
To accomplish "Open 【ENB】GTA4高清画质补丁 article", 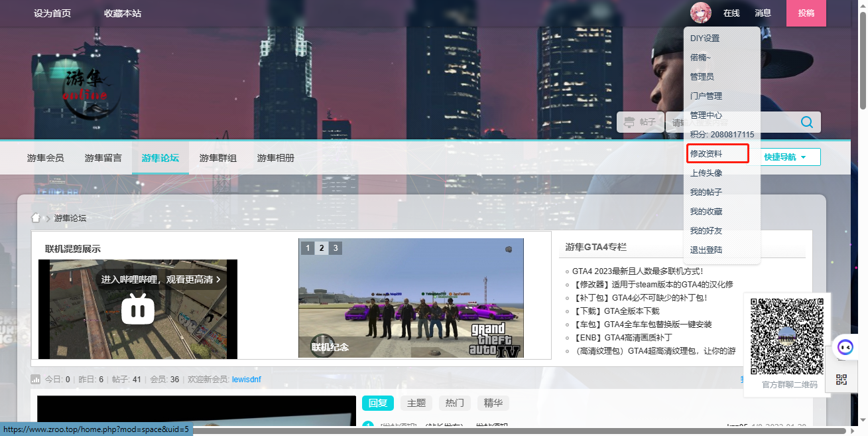I will 624,337.
